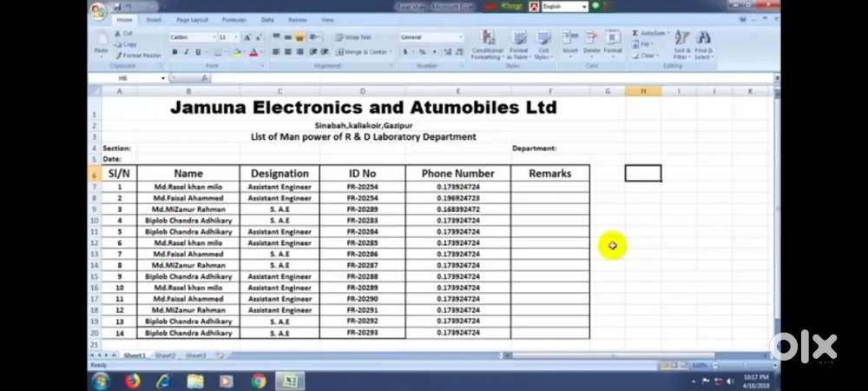This screenshot has height=391, width=868.
Task: Click the Wrap Text button
Action: coord(354,37)
